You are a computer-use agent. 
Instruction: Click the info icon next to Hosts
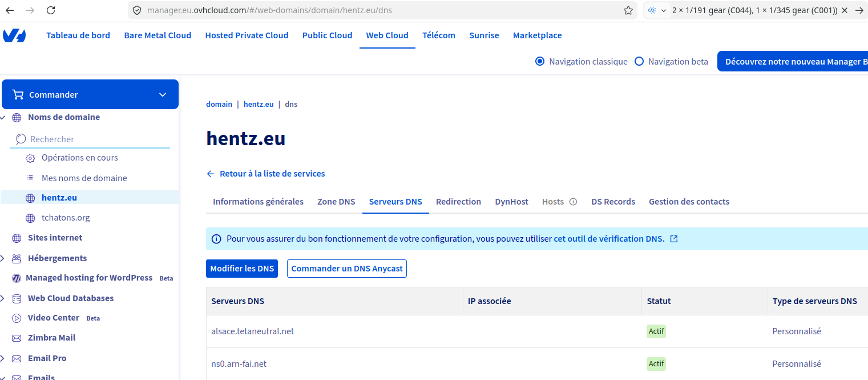coord(574,202)
